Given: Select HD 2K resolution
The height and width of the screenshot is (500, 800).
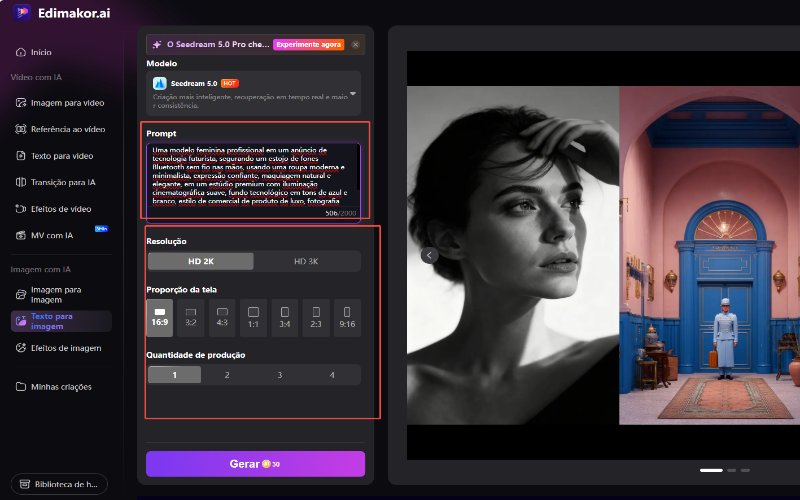Looking at the screenshot, I should pyautogui.click(x=201, y=261).
